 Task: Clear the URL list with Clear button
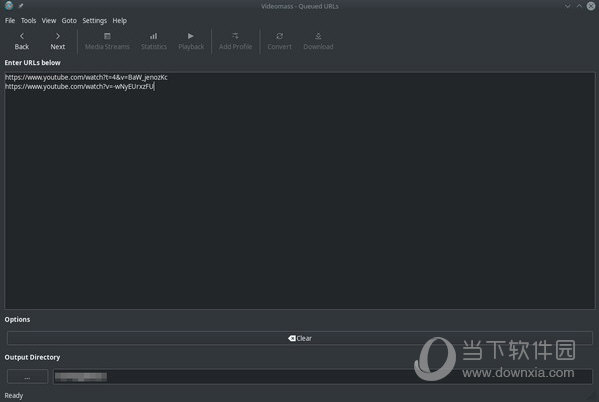click(300, 338)
